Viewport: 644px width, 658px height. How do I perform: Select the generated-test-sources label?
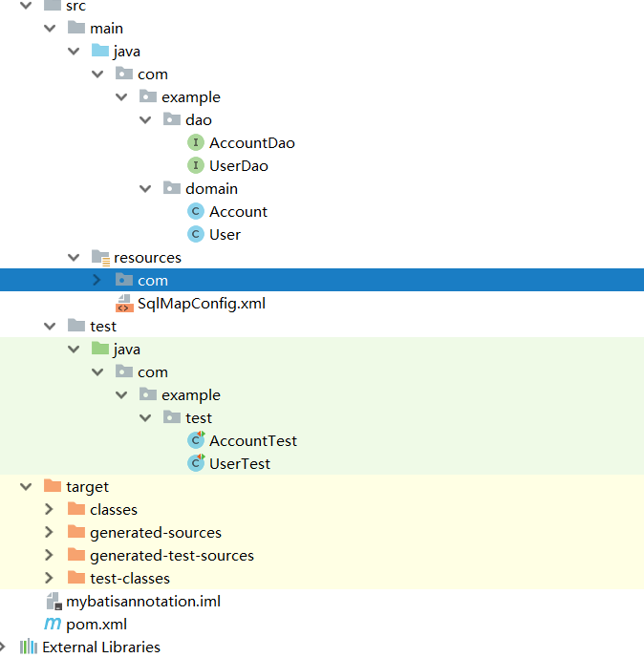coord(172,556)
